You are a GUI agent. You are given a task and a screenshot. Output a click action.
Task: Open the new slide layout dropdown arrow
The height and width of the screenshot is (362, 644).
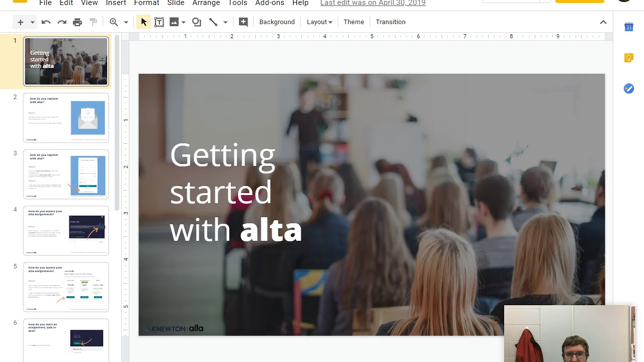[32, 22]
